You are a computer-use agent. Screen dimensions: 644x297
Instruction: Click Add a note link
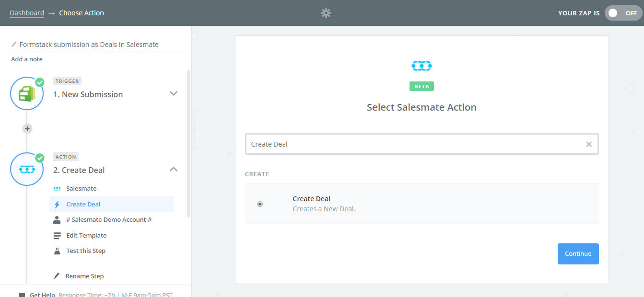(x=27, y=59)
